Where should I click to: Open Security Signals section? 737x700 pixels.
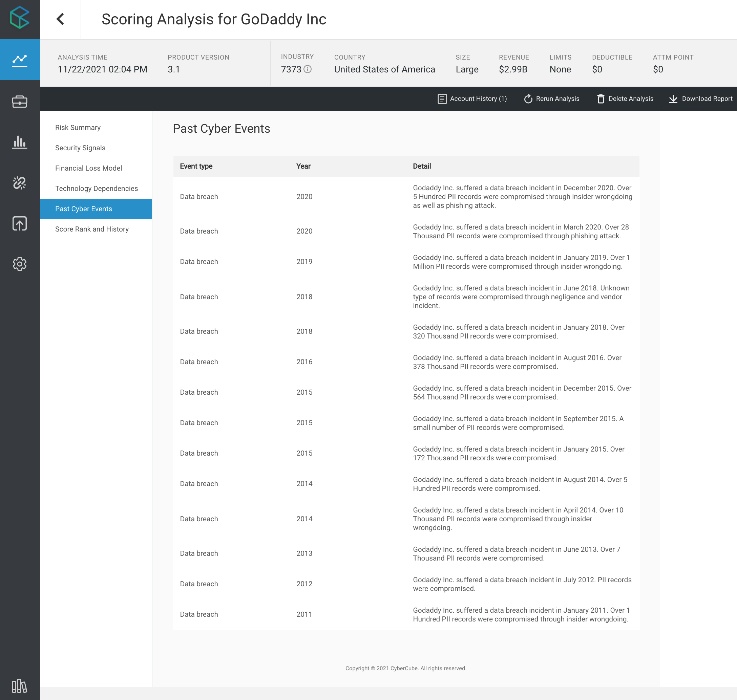point(80,147)
